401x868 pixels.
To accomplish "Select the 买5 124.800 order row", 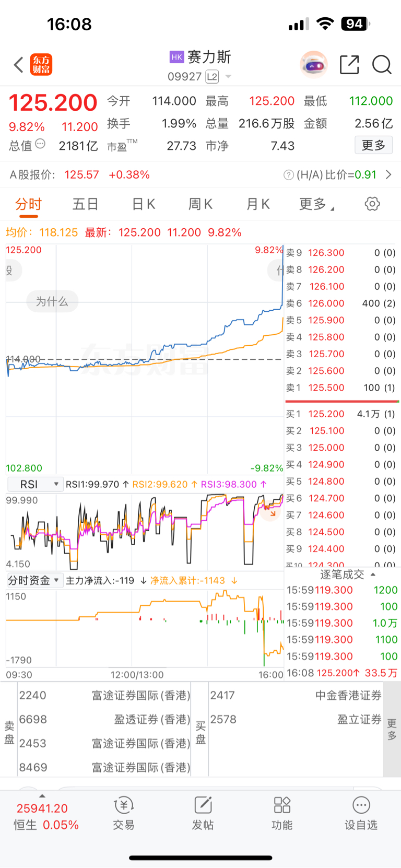I will click(341, 481).
